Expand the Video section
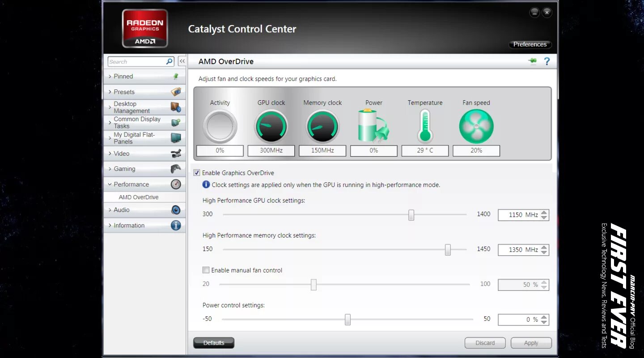 click(x=110, y=153)
